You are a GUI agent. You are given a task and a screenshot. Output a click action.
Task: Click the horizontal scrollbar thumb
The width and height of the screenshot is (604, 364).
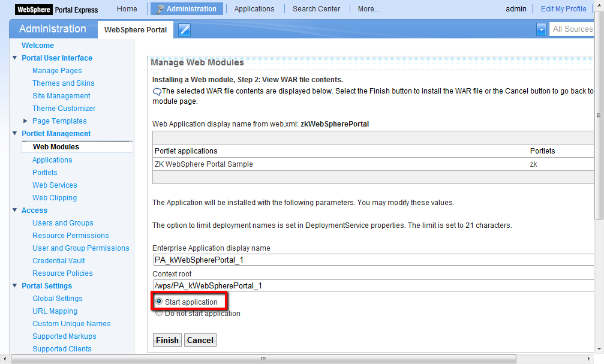tap(263, 359)
